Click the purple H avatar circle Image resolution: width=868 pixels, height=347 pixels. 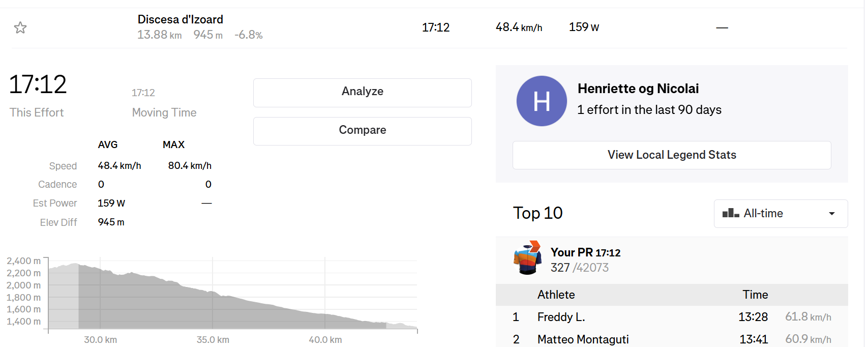coord(542,101)
